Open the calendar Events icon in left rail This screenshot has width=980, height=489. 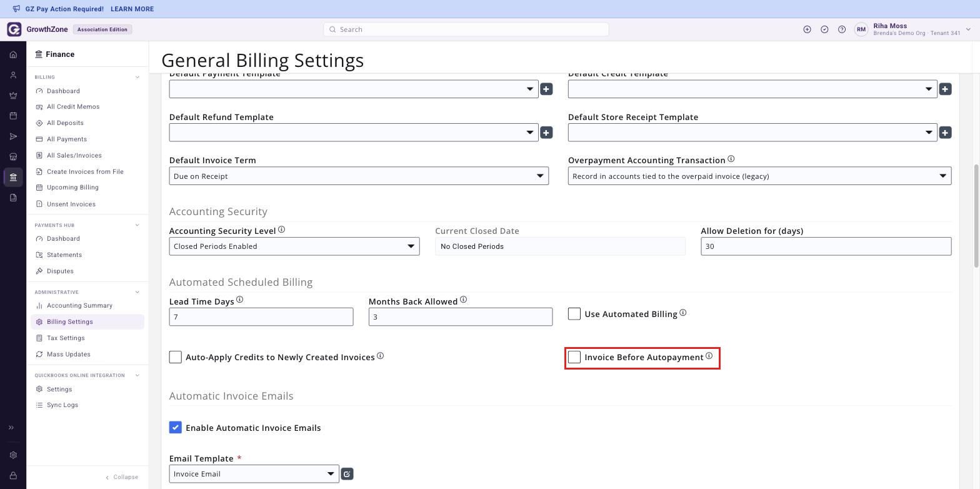click(x=13, y=116)
